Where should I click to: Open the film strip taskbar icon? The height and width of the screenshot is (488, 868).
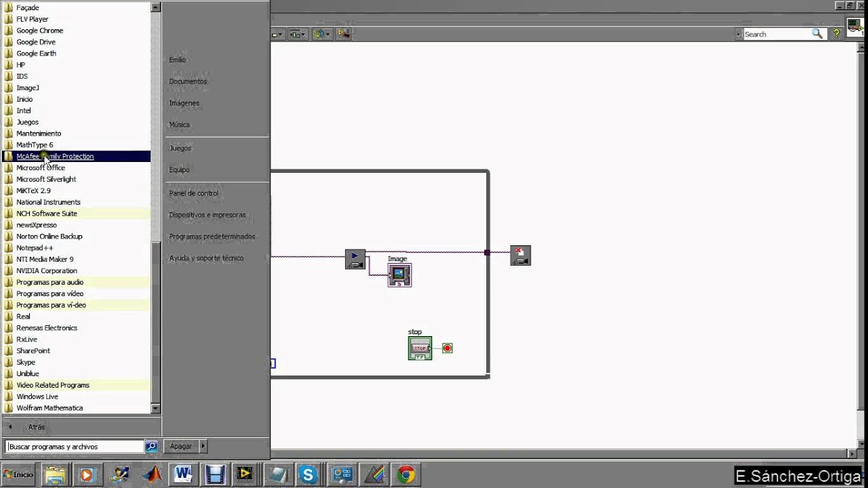pos(215,474)
